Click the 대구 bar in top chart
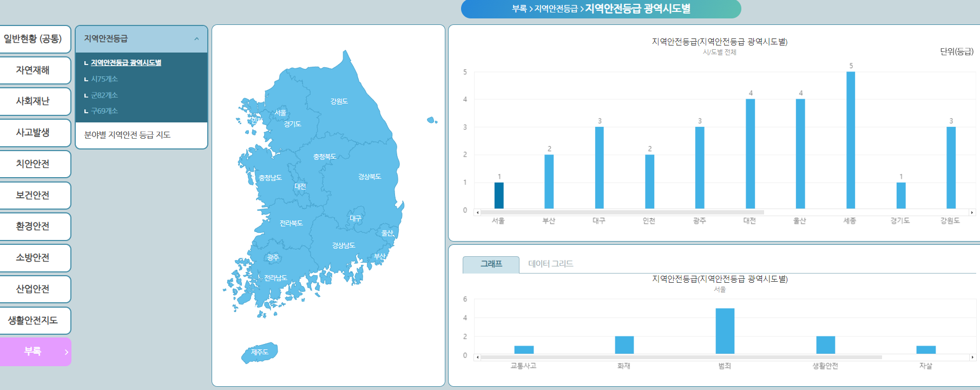The image size is (980, 390). (x=600, y=168)
